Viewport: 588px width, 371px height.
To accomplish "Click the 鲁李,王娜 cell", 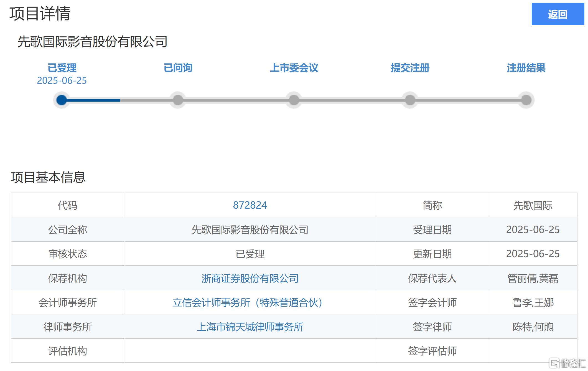I will (x=533, y=302).
